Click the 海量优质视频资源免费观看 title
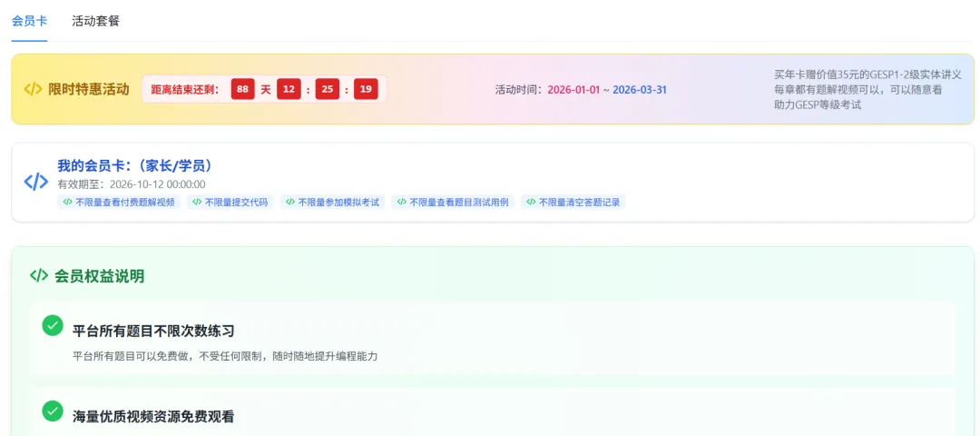This screenshot has height=436, width=980. (x=153, y=416)
